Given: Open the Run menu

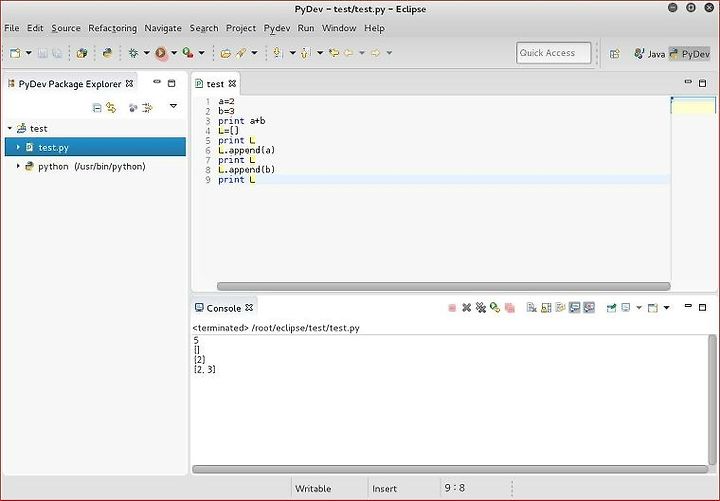Looking at the screenshot, I should tap(306, 28).
